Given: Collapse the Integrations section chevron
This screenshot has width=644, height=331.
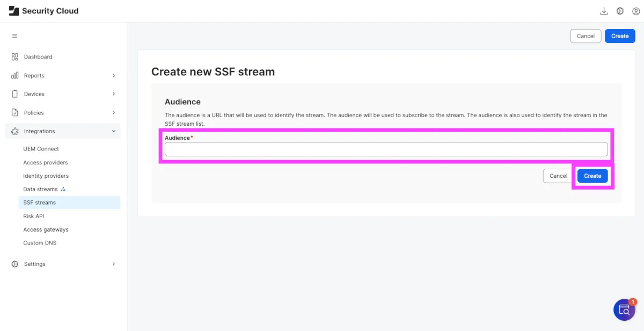Looking at the screenshot, I should (x=114, y=131).
